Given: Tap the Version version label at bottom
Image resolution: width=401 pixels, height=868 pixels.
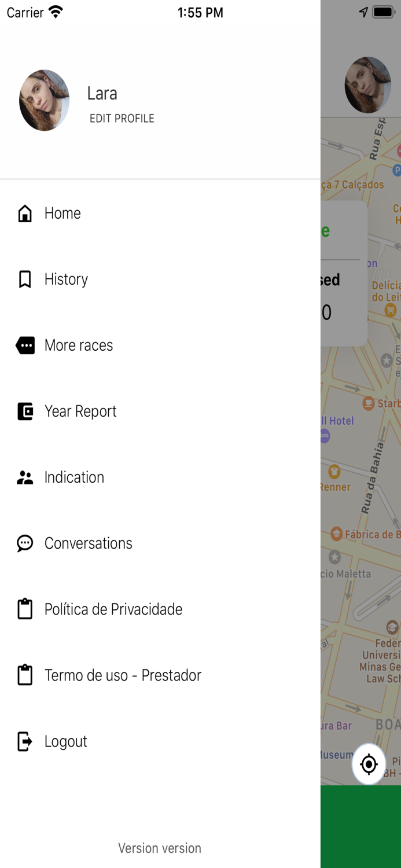Looking at the screenshot, I should click(x=159, y=848).
